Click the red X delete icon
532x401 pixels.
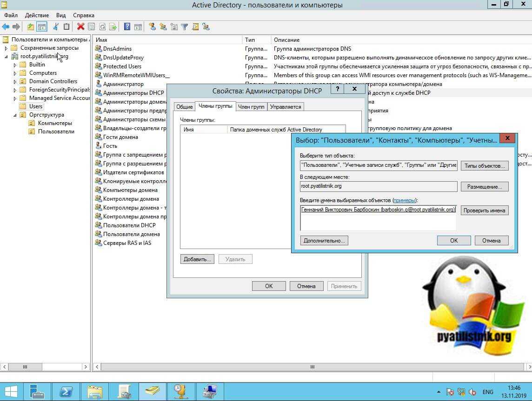pos(80,27)
